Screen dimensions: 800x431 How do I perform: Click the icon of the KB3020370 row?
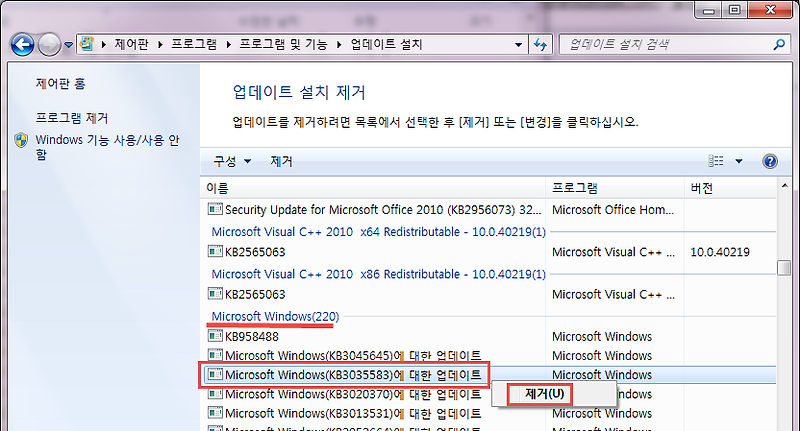215,394
